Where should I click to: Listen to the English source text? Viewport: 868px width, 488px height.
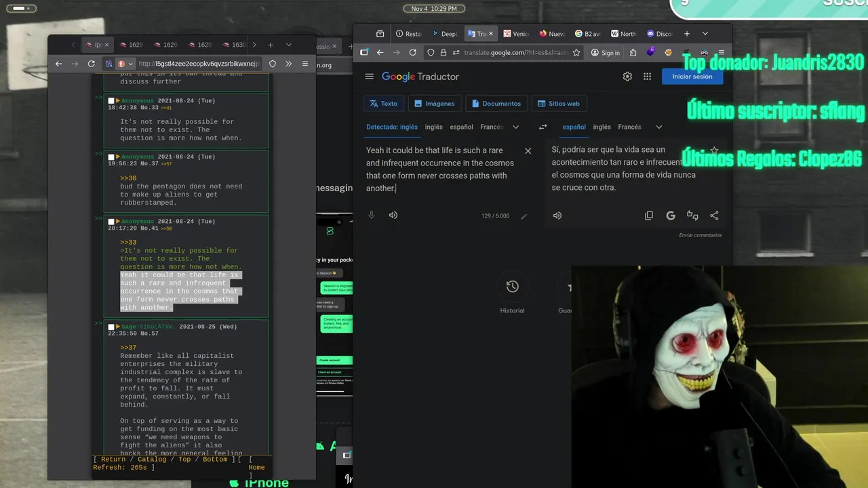tap(393, 215)
